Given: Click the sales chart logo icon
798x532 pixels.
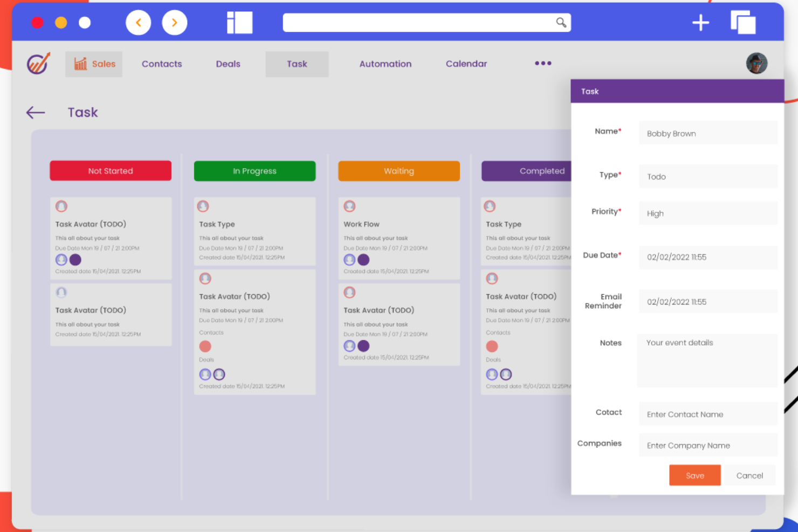Looking at the screenshot, I should click(x=37, y=63).
